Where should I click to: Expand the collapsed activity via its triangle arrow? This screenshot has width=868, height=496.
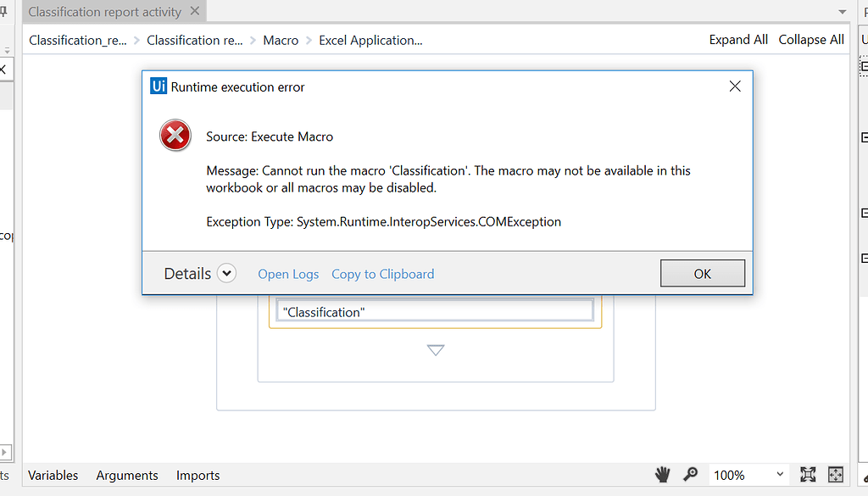(x=436, y=349)
